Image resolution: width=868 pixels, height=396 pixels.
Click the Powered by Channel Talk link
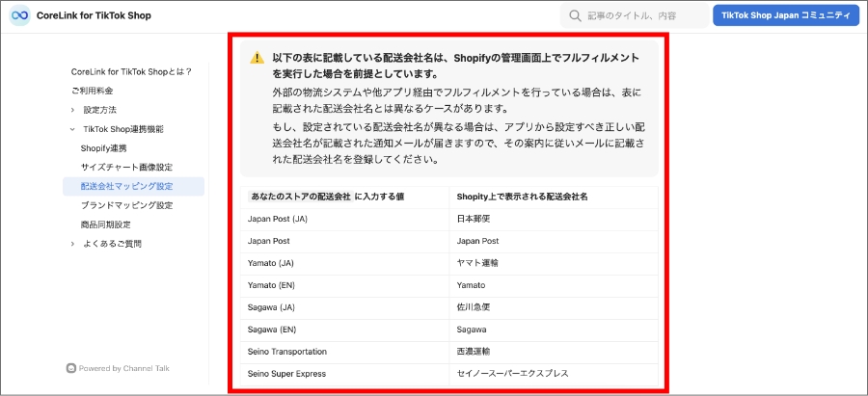(118, 368)
